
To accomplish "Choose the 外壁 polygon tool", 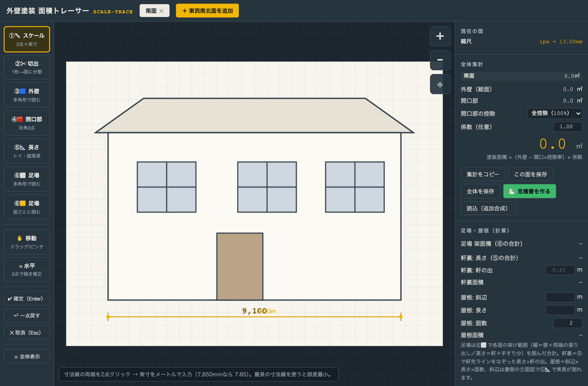I will point(27,95).
